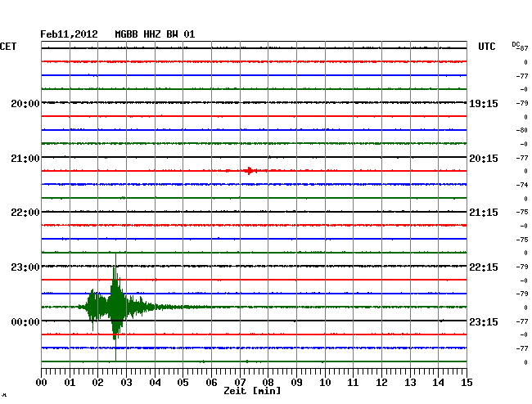Click the 21:00 CET time label
The width and height of the screenshot is (532, 404).
[x=25, y=159]
